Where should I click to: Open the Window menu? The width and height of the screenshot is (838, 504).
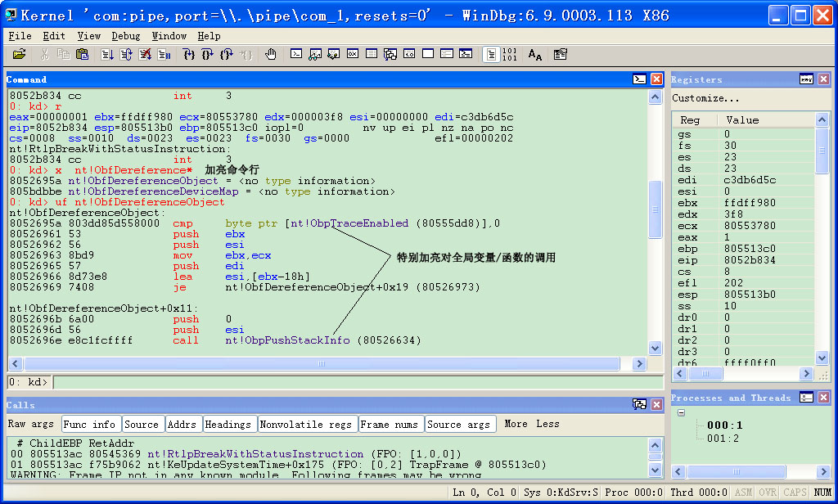tap(169, 36)
